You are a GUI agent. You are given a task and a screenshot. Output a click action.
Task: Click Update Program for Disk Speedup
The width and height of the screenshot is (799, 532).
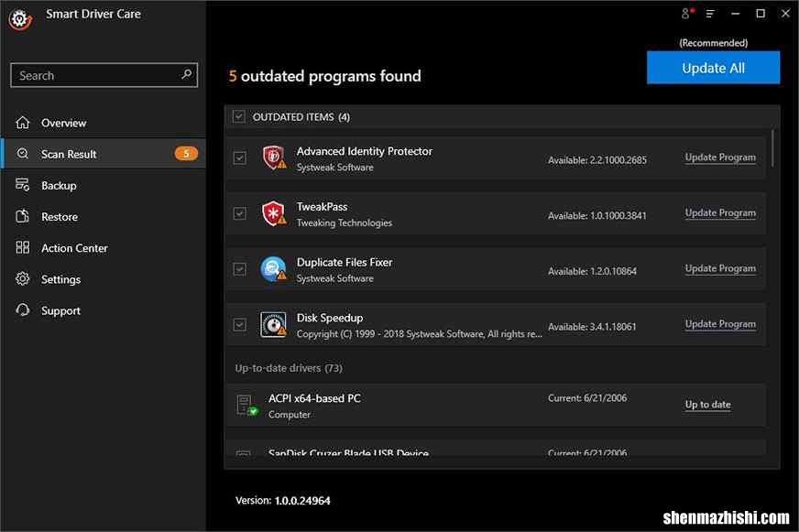click(x=720, y=324)
